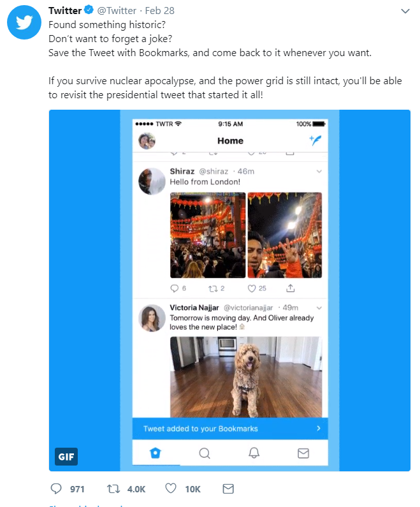Screen dimensions: 420x507
Task: Open the Feb 28 timestamp link
Action: click(x=159, y=11)
